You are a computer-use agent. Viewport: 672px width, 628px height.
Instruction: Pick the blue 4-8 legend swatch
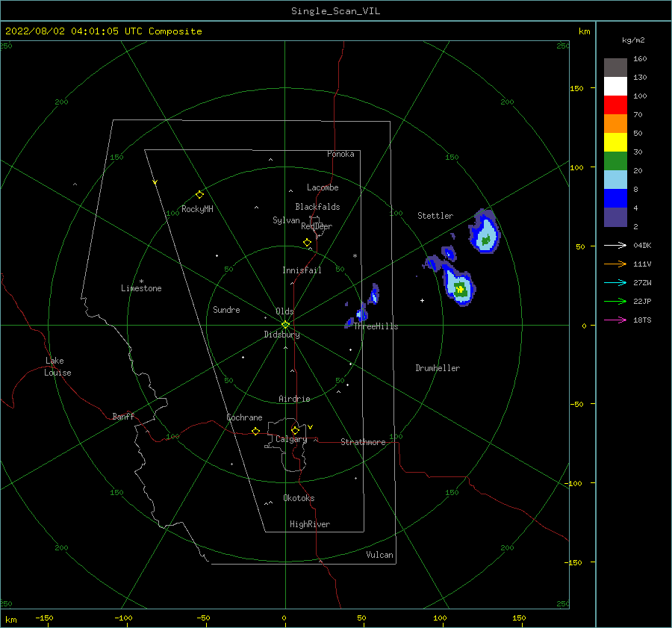(615, 199)
